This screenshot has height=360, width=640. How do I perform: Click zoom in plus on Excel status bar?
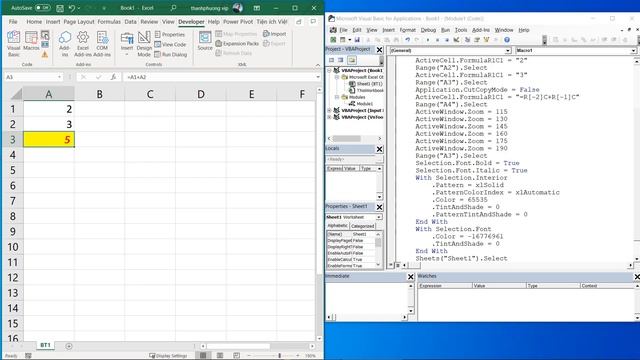(x=298, y=356)
